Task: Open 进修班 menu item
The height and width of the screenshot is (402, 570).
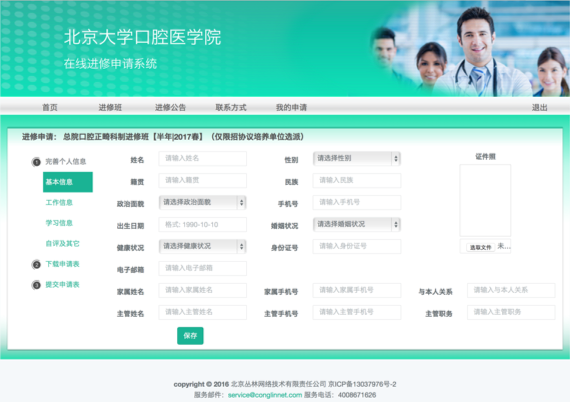Action: click(x=110, y=107)
